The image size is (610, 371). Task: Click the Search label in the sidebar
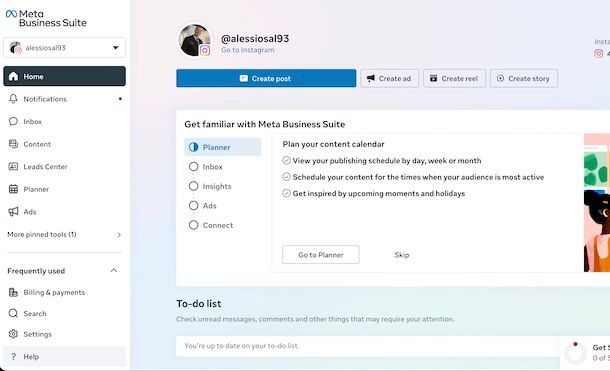35,313
